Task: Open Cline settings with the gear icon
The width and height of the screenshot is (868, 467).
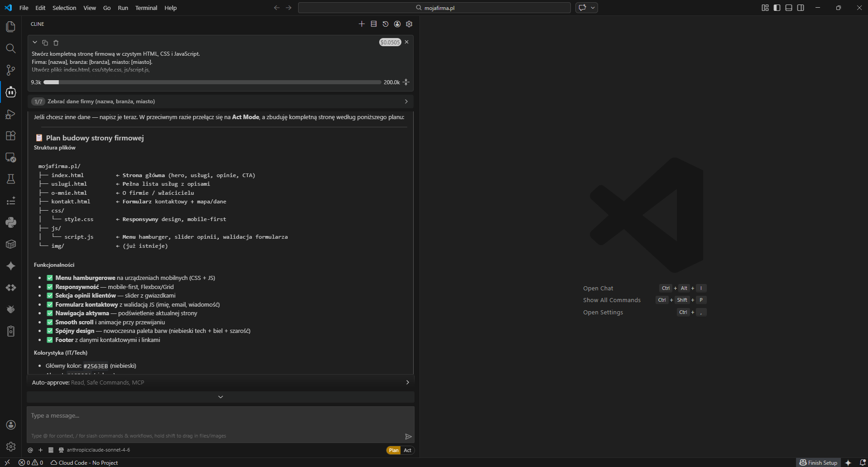Action: click(x=409, y=24)
